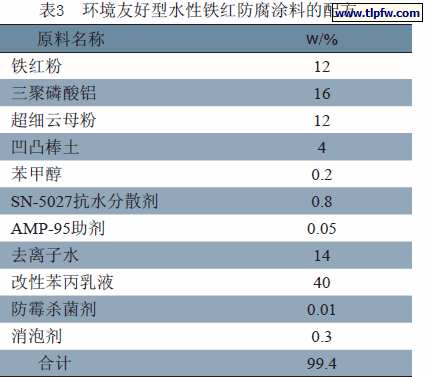Select the row label '超细云母粉'
Screen dimensions: 426x377
click(53, 120)
